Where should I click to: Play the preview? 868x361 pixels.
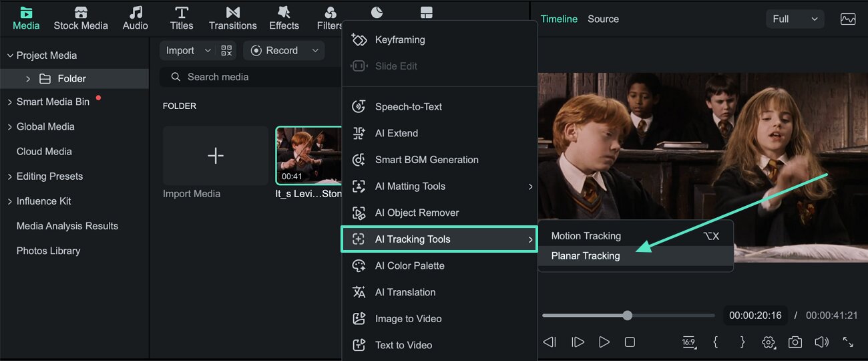(604, 342)
